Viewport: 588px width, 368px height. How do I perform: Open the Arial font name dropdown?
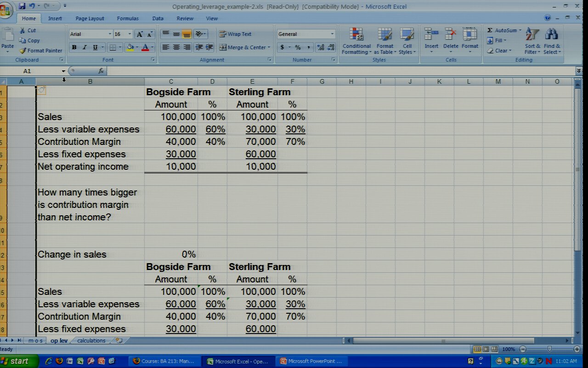pos(110,34)
